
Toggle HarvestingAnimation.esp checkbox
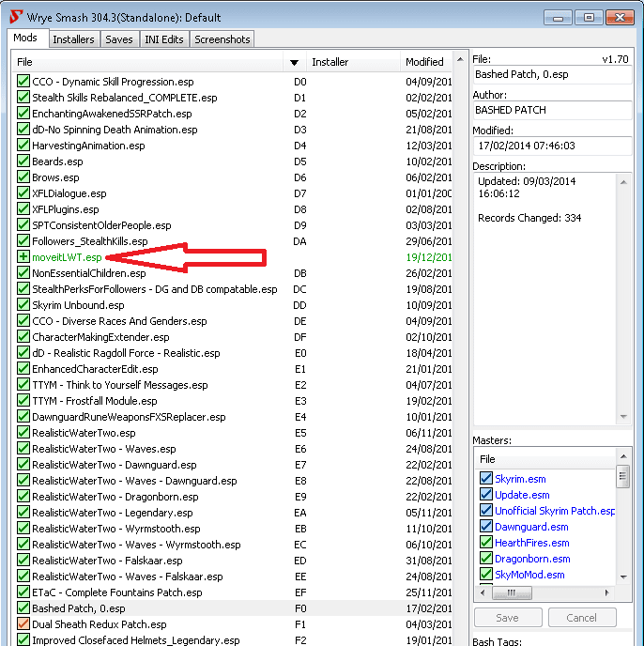23,145
